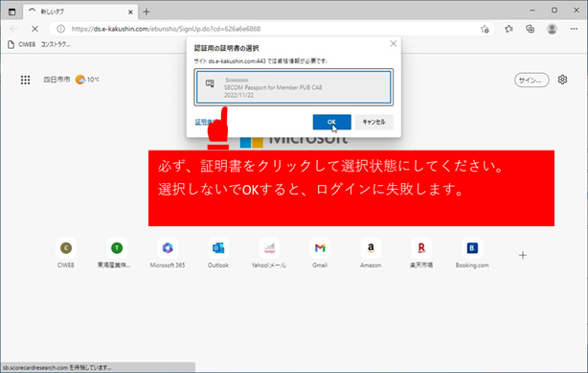Open the Settings and more ellipsis menu
588x373 pixels.
click(574, 29)
